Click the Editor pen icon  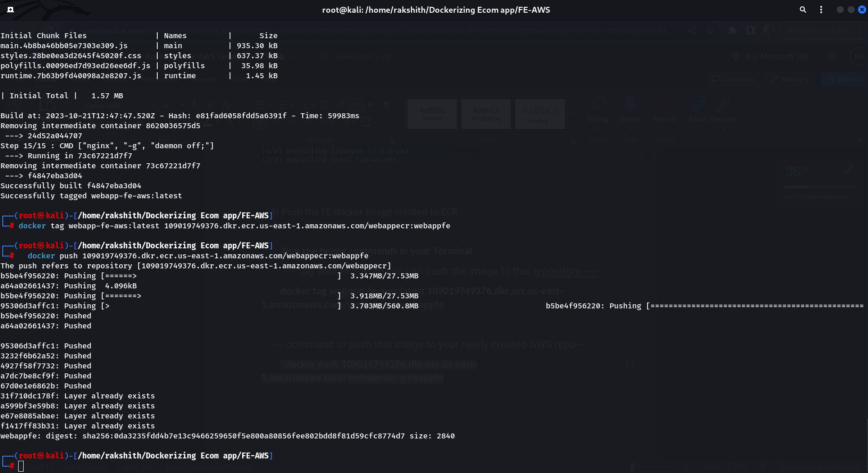(x=698, y=104)
